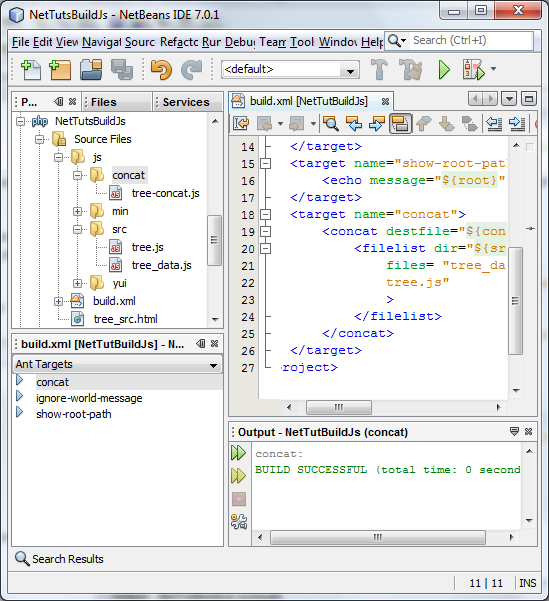The width and height of the screenshot is (549, 601).
Task: Click the Build Project hammer icon
Action: click(380, 69)
